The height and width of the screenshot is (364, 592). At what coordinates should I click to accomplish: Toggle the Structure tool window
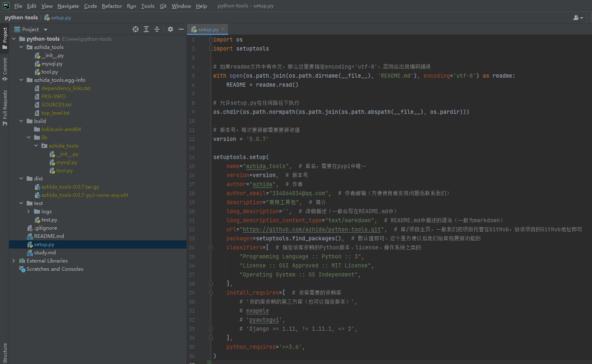click(5, 352)
